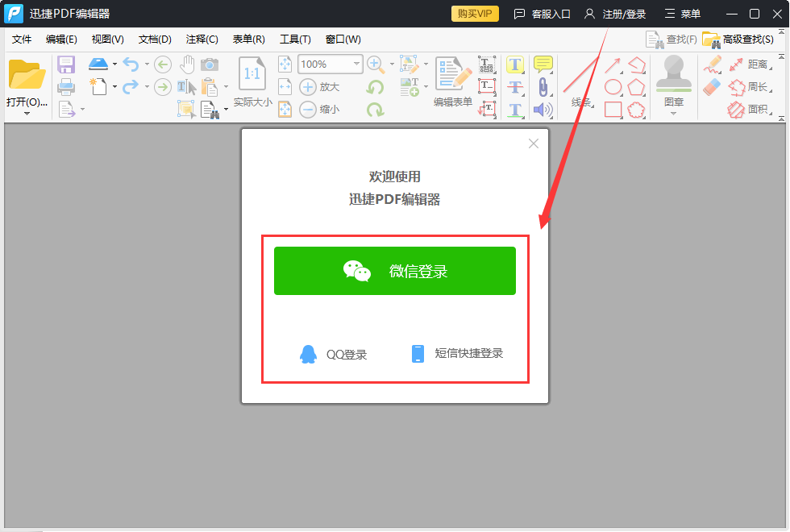Screen dimensions: 790x532
Task: Open the 工具(T) menu
Action: (x=295, y=39)
